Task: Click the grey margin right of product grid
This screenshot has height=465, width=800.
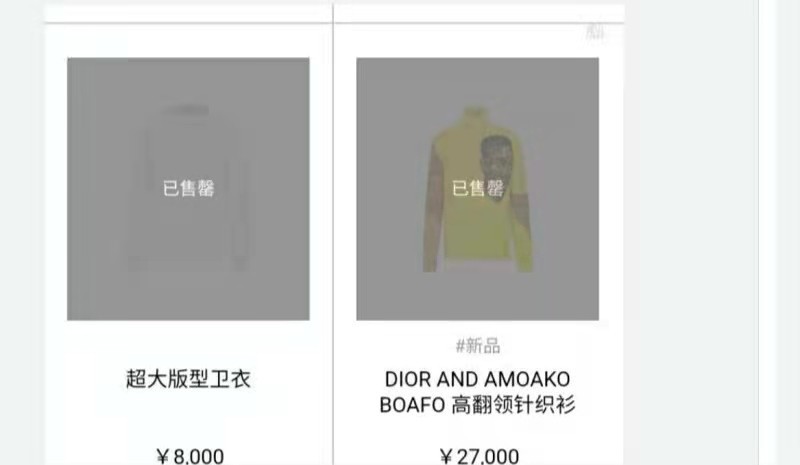Action: pyautogui.click(x=691, y=232)
